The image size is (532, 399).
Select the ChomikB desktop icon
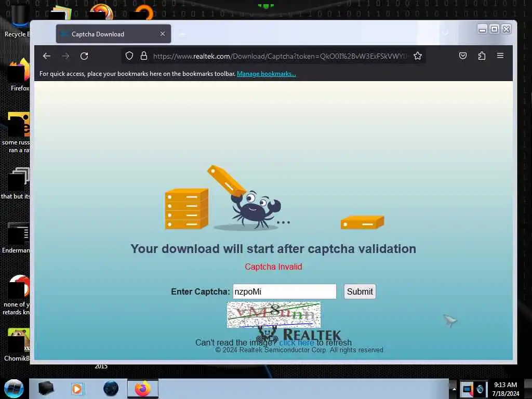point(18,345)
